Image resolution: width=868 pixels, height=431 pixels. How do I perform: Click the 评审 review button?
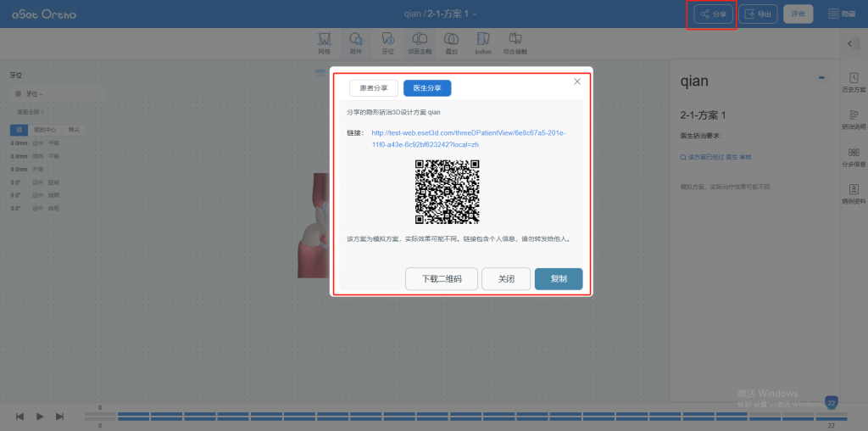coord(798,14)
